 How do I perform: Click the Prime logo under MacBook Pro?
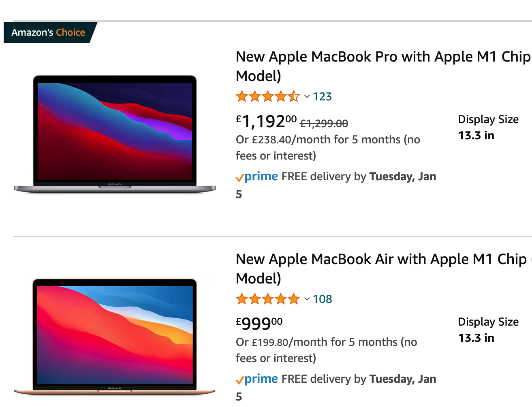point(257,177)
